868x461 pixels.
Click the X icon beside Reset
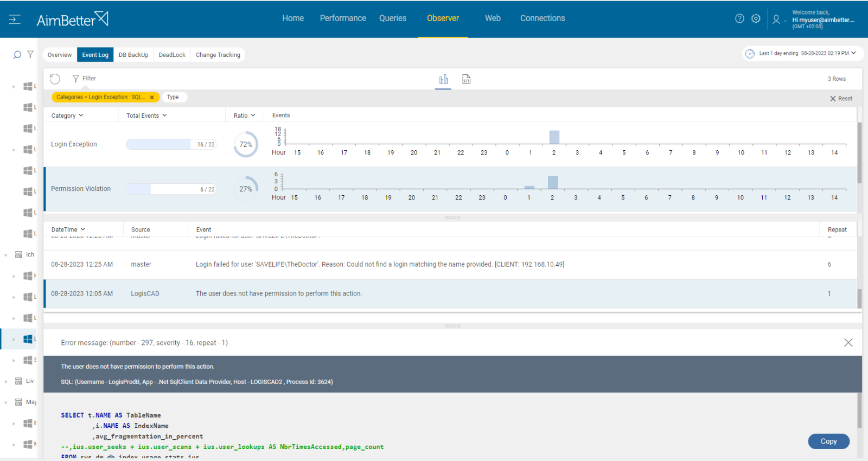click(x=833, y=99)
